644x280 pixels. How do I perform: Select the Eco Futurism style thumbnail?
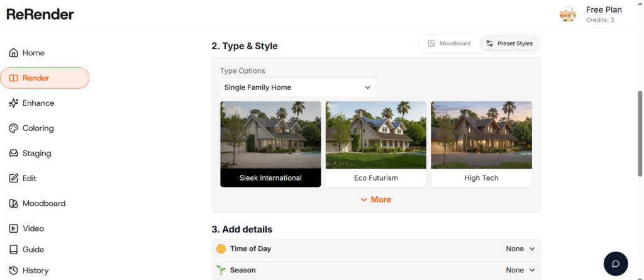tap(375, 143)
